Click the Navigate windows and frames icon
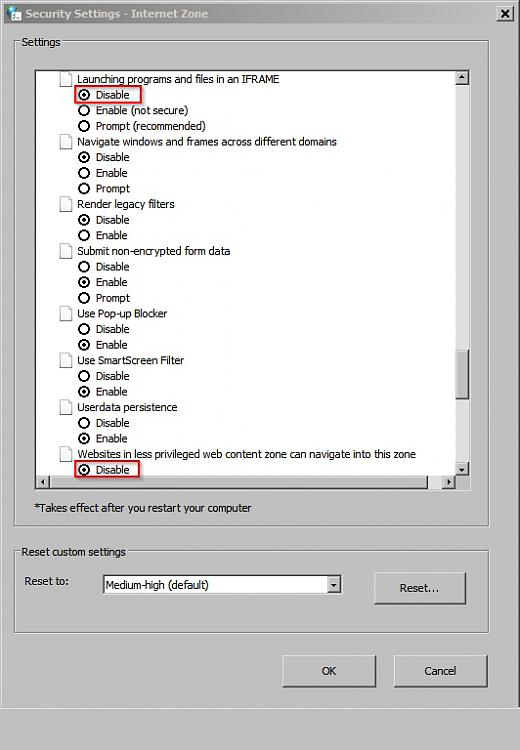Screen dimensions: 520x750 point(66,142)
